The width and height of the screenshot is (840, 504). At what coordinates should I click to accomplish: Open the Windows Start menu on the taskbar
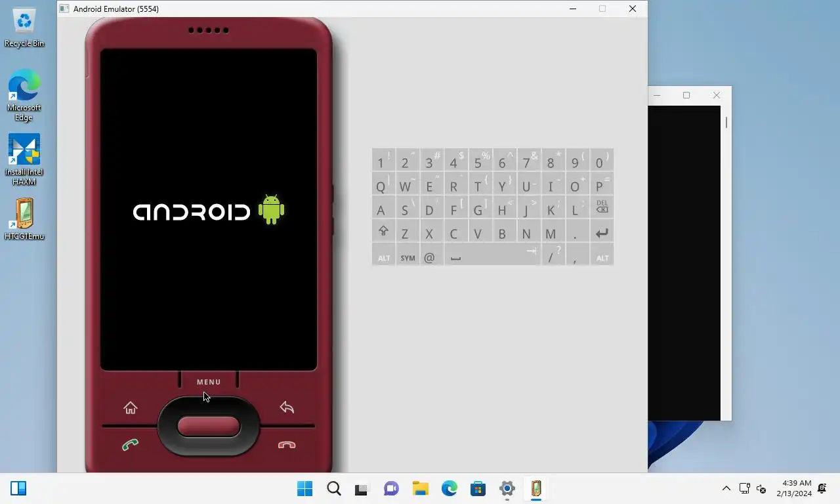coord(305,488)
